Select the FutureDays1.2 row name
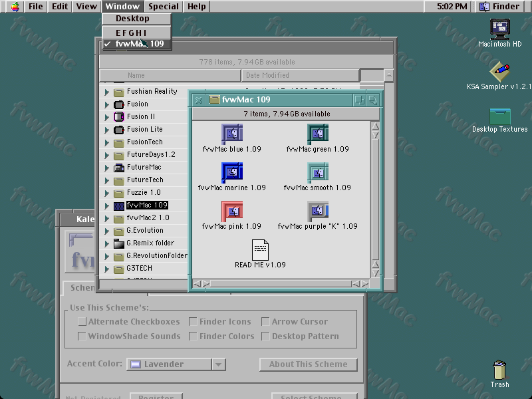This screenshot has height=399, width=532. pyautogui.click(x=151, y=155)
